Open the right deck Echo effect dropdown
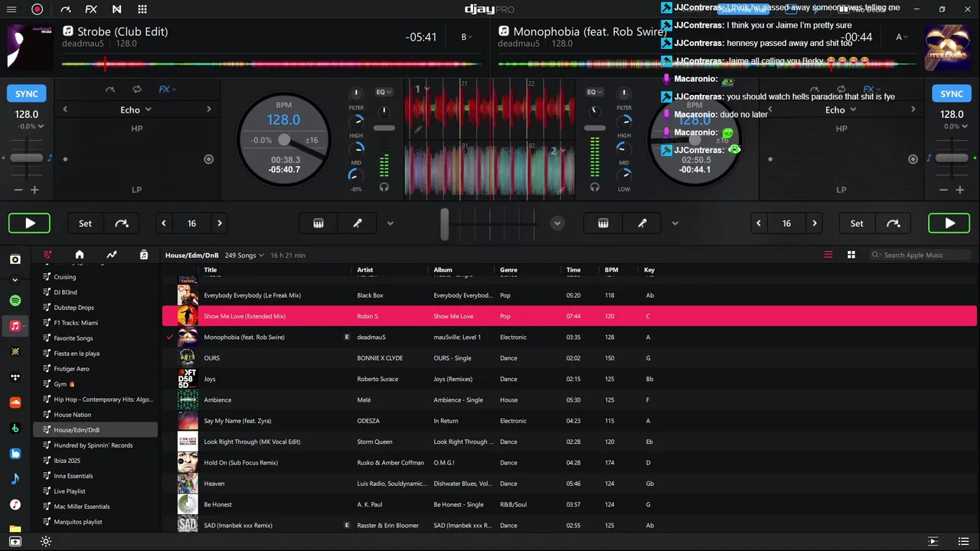The width and height of the screenshot is (980, 551). click(841, 109)
